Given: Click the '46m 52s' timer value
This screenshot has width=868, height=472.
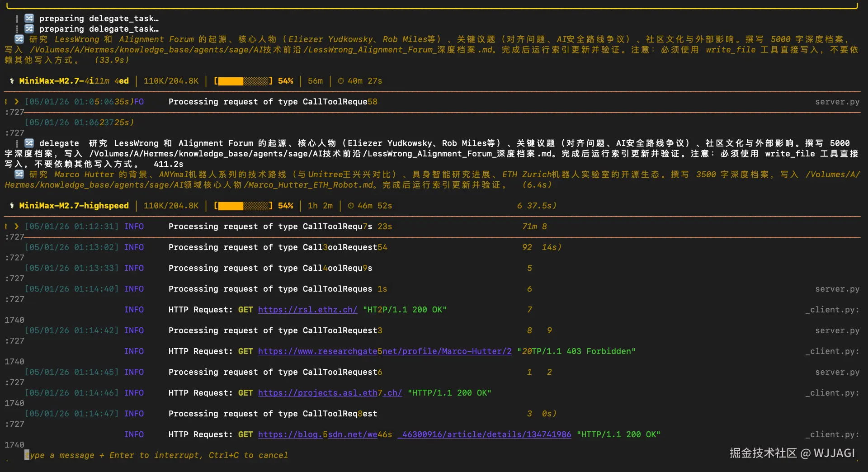Looking at the screenshot, I should point(375,206).
